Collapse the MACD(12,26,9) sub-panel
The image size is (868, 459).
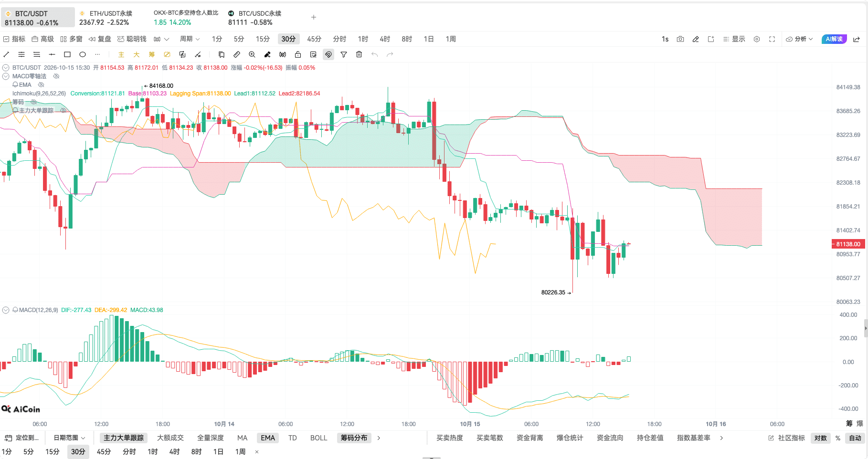[x=6, y=310]
